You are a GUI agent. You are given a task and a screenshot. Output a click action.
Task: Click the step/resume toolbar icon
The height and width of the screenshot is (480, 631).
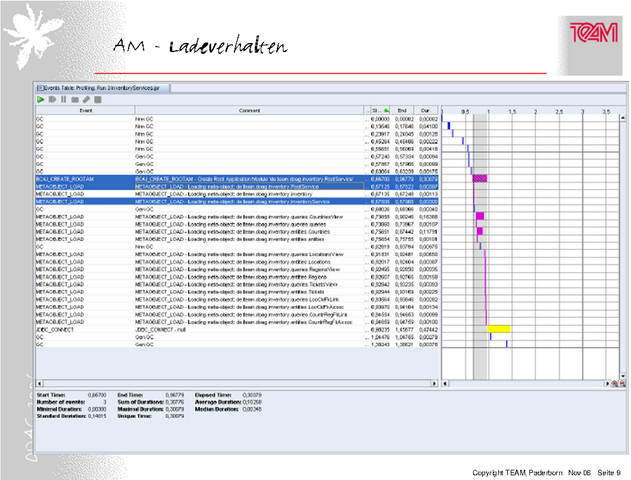point(52,99)
